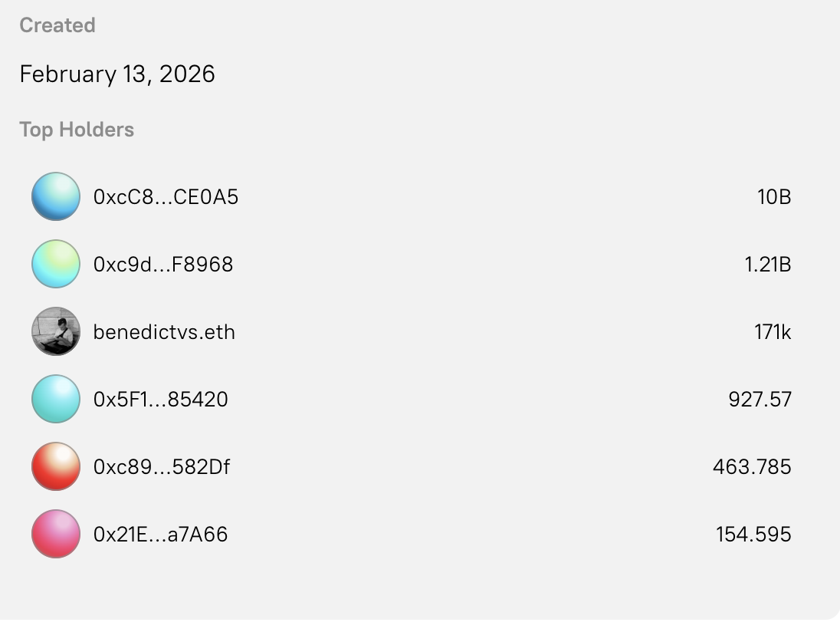Click the teal sphere avatar next to 0x5F1...85420

tap(55, 399)
